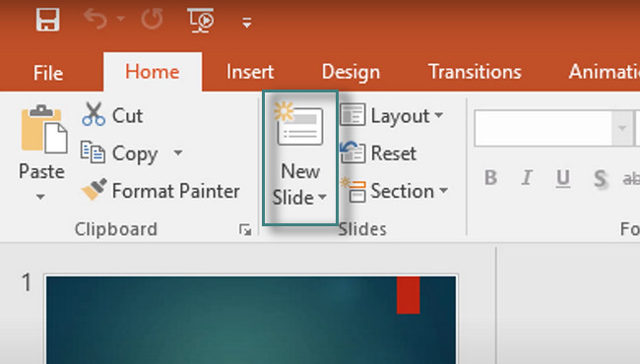The height and width of the screenshot is (364, 640).
Task: Toggle Bold formatting
Action: point(490,178)
